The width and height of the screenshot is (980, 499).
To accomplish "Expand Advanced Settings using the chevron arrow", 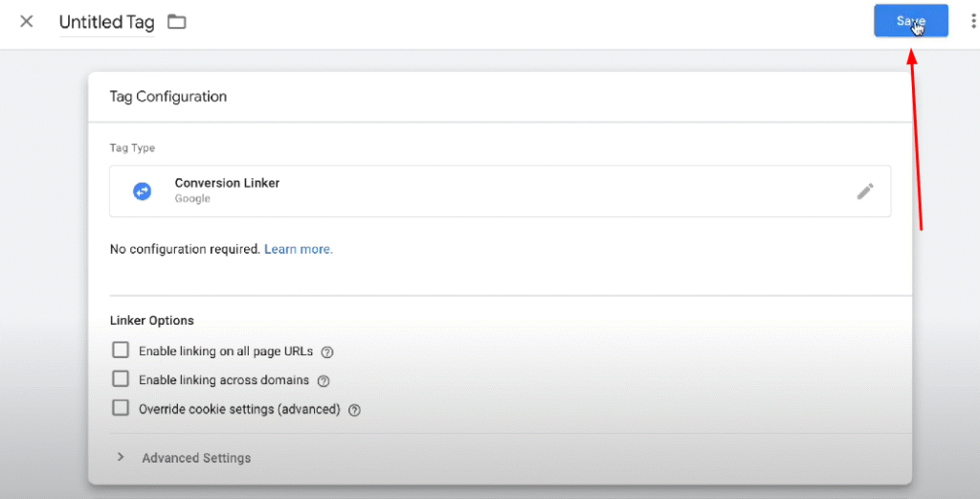I will (x=121, y=457).
